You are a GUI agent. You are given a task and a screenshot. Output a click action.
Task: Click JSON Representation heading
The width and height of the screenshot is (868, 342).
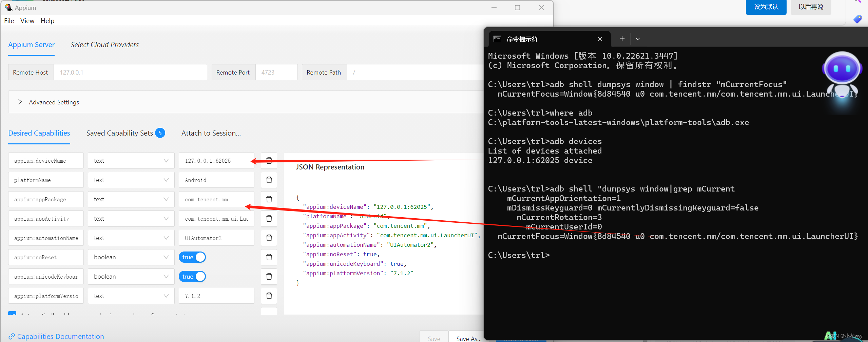(330, 167)
